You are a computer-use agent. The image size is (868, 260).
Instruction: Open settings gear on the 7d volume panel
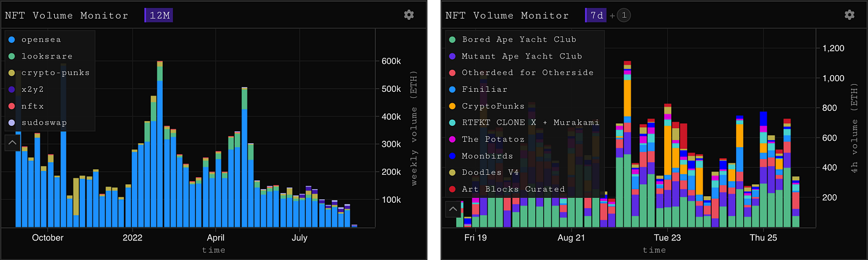click(850, 15)
